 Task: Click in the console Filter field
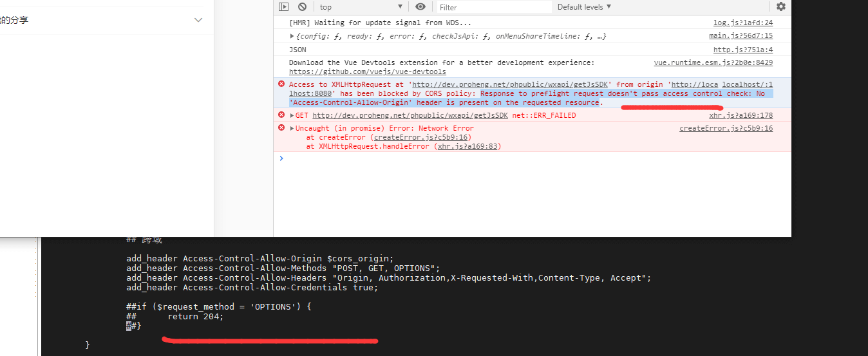(x=493, y=7)
